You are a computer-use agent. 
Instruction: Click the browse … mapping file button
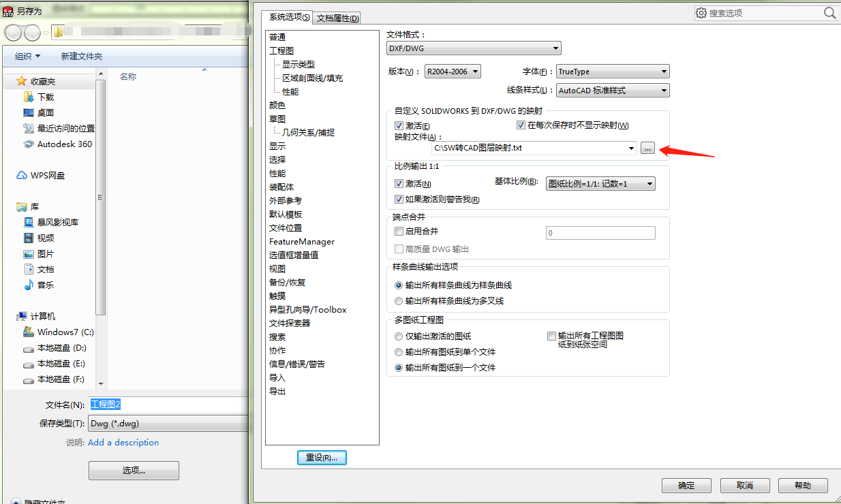[647, 148]
